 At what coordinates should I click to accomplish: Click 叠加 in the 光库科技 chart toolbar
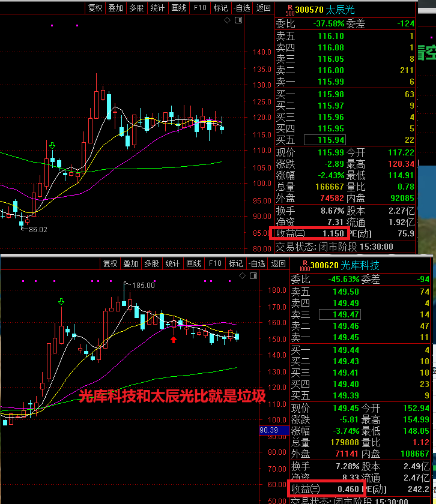[x=131, y=263]
